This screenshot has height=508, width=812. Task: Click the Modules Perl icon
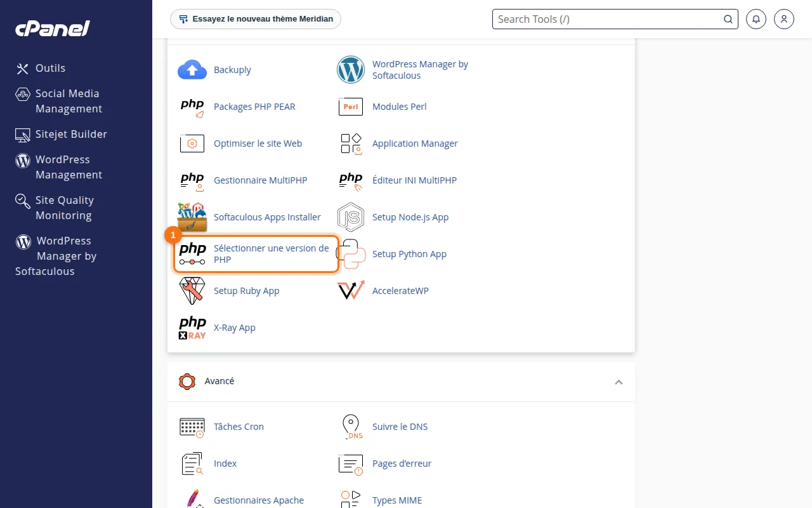[x=351, y=107]
